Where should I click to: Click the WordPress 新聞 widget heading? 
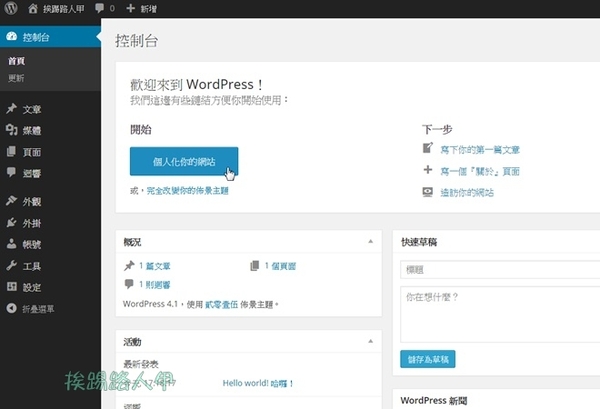tap(434, 400)
